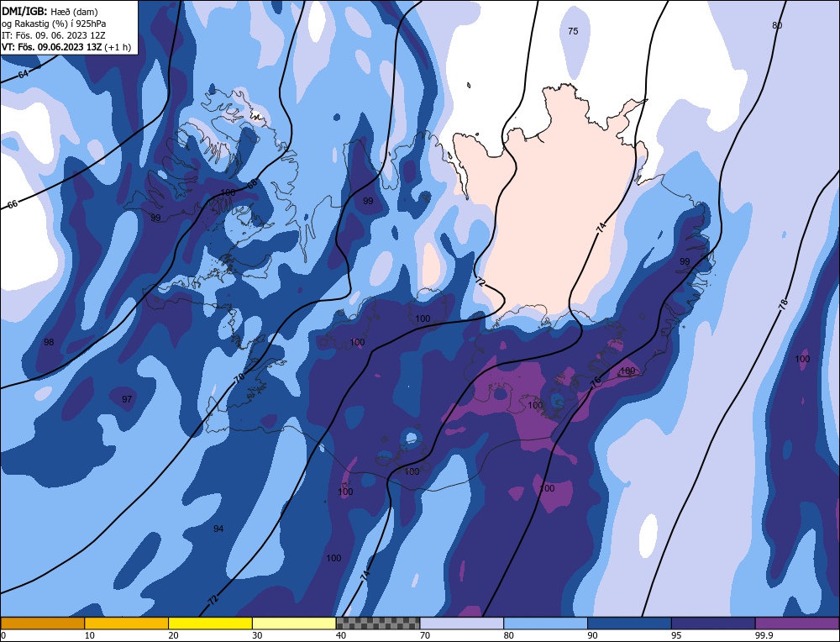Click the '66' contour line label

13,204
